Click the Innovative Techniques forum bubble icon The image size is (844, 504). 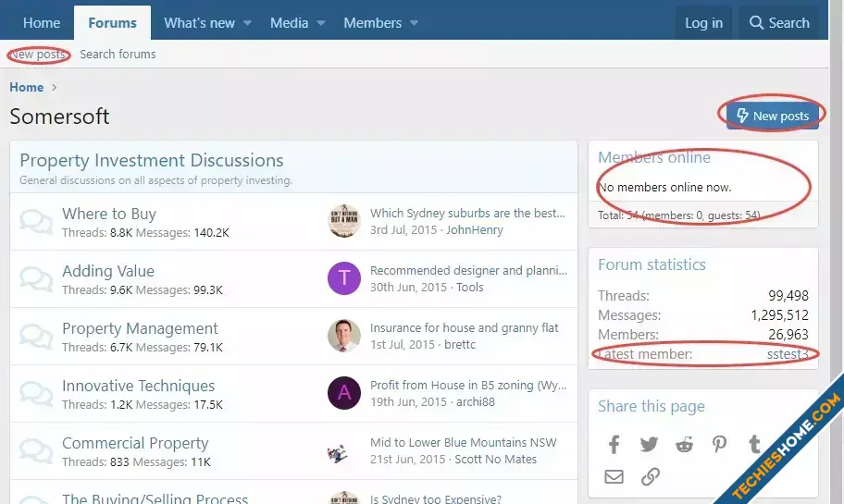click(x=36, y=393)
